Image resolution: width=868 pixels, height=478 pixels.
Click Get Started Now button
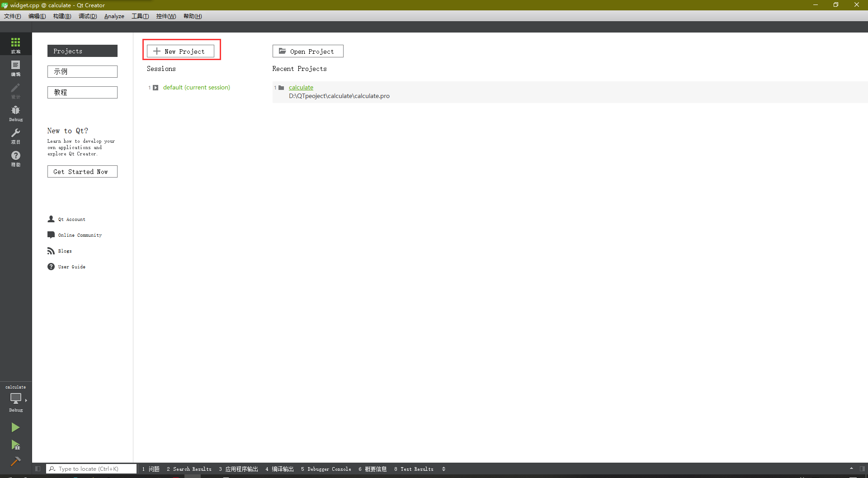point(82,172)
